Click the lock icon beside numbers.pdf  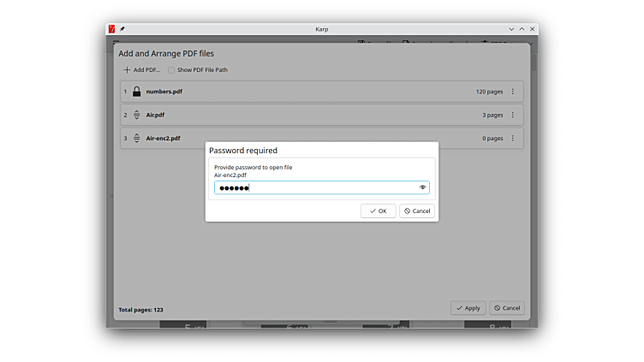[x=136, y=92]
